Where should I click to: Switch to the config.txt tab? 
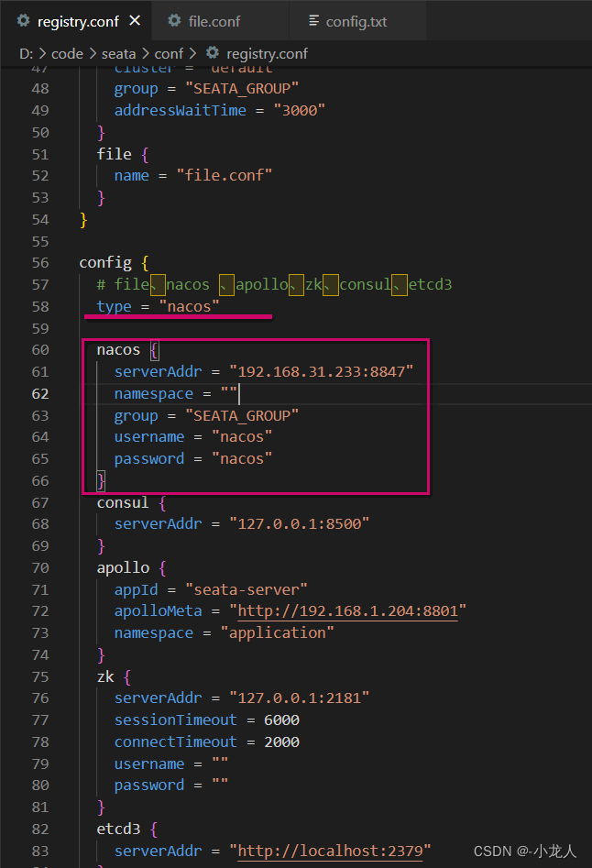tap(356, 21)
